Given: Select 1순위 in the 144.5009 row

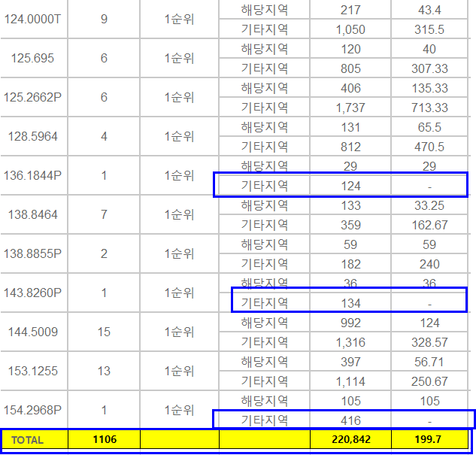Looking at the screenshot, I should (179, 332).
